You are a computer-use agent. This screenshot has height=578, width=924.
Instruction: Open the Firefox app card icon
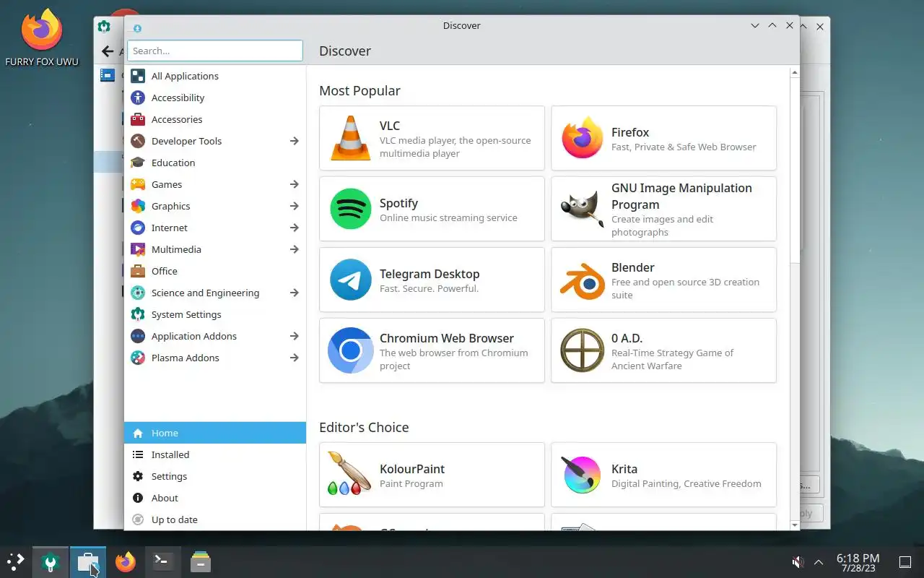tap(582, 138)
